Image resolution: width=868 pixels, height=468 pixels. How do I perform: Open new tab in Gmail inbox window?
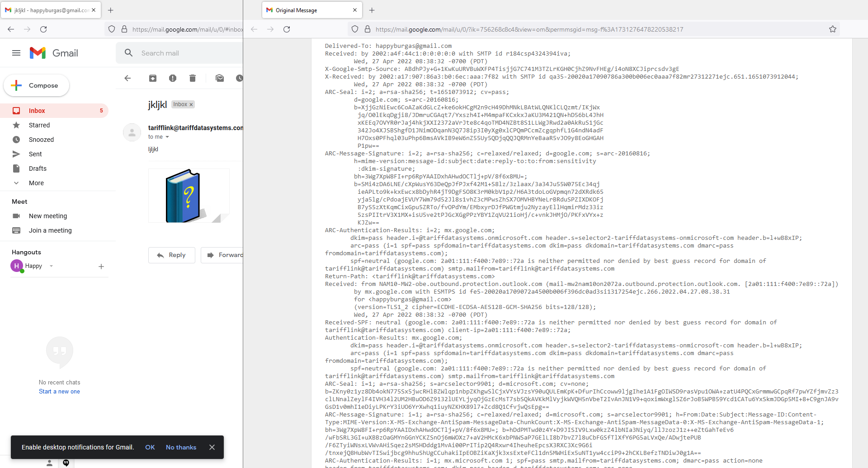(111, 10)
